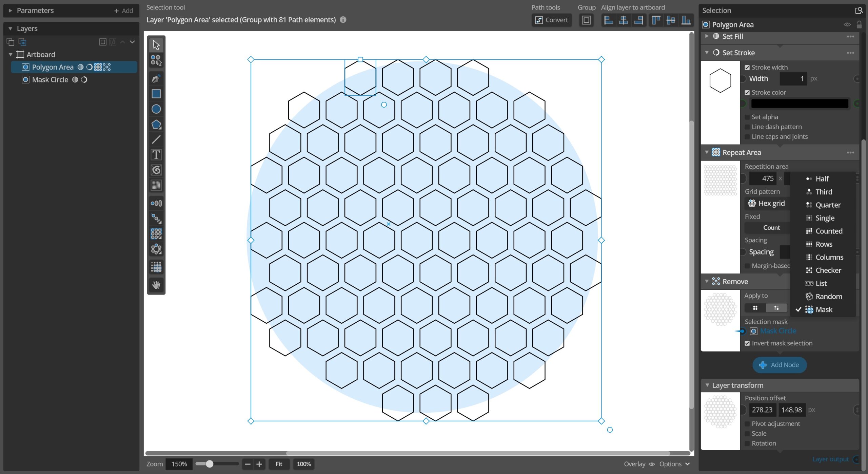The width and height of the screenshot is (868, 474).
Task: Select the Rectangle shape tool
Action: [156, 94]
